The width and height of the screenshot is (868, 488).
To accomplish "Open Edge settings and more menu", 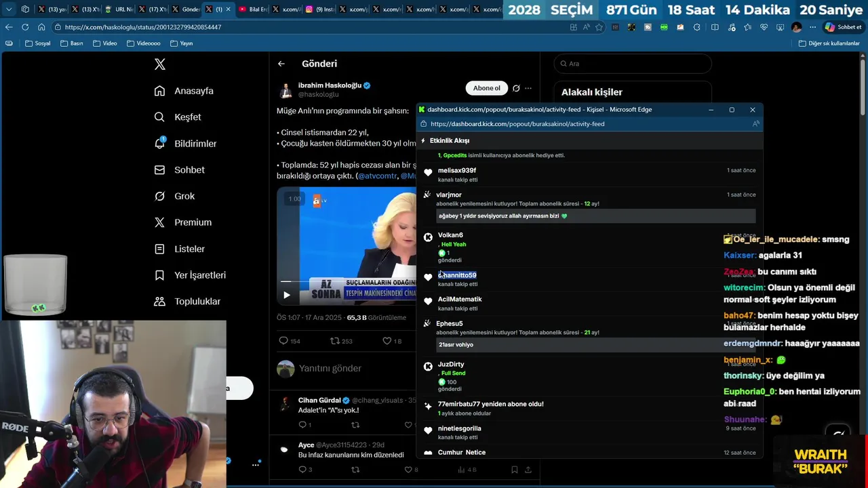I will click(x=813, y=27).
